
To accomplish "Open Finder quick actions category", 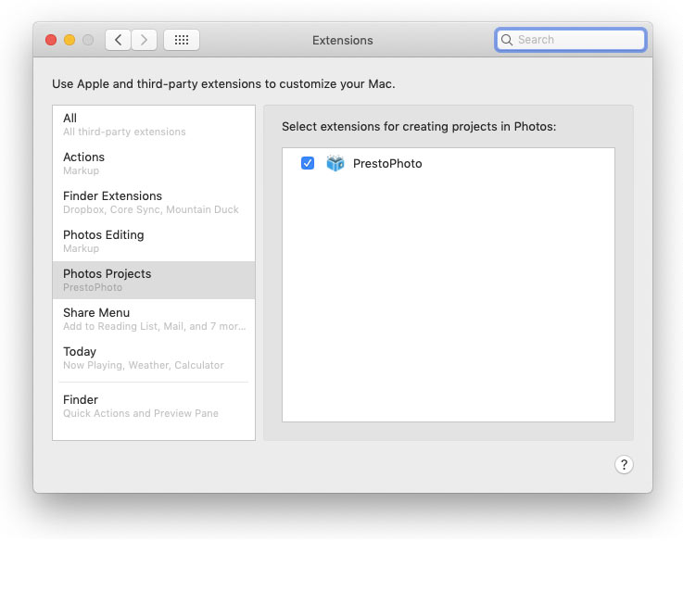I will tap(153, 406).
